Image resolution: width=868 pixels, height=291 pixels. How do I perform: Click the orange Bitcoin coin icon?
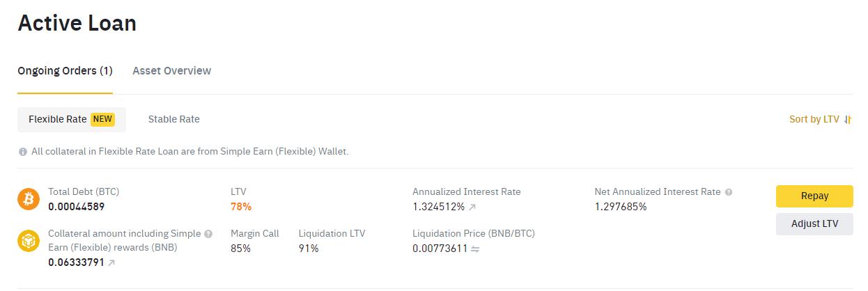coord(29,200)
